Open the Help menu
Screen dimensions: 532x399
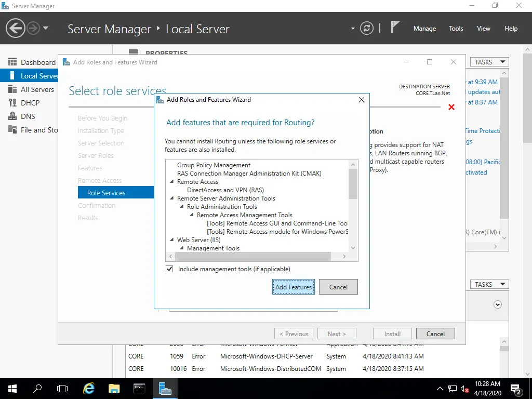tap(511, 29)
